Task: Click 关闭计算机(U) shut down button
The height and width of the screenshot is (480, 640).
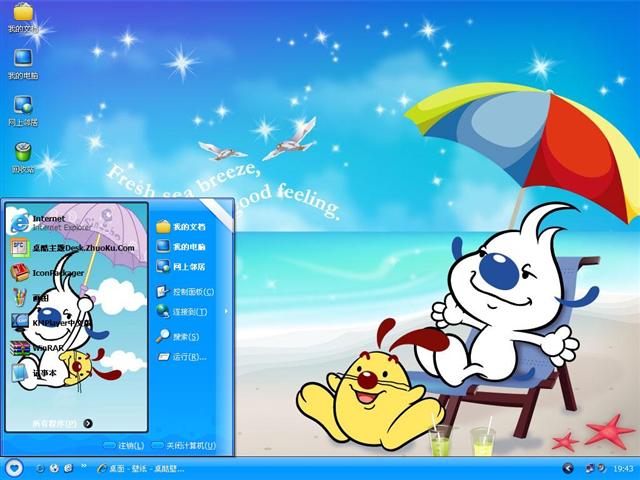Action: [183, 445]
